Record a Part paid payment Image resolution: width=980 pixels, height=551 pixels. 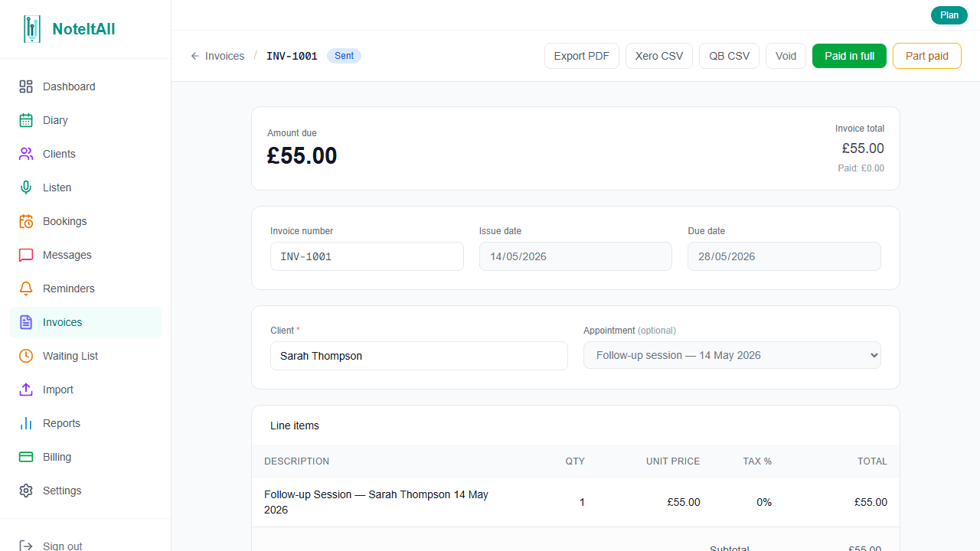(927, 56)
